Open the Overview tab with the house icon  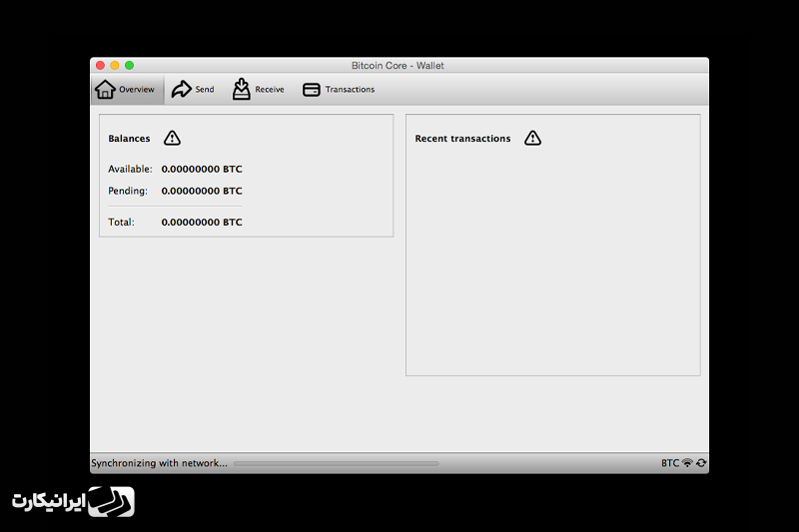(127, 90)
